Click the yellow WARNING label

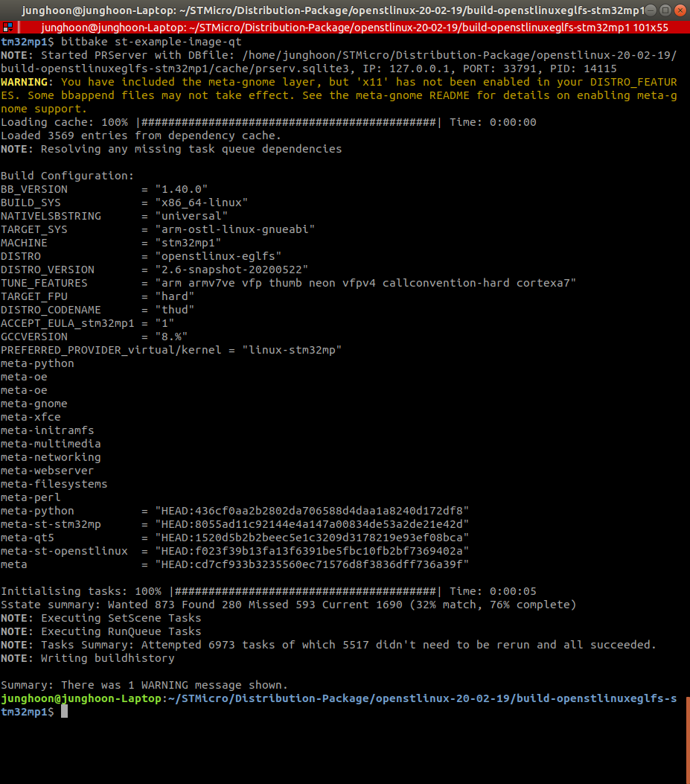25,82
